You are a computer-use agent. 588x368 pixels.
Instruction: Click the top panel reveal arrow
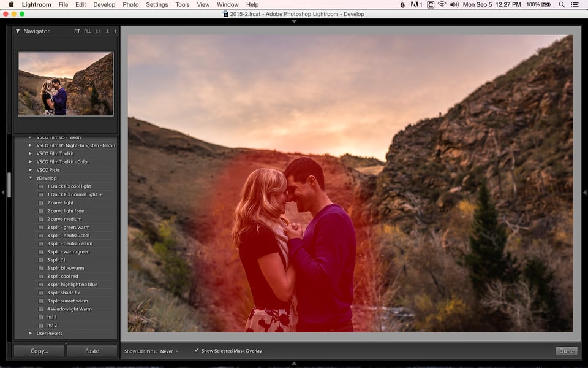[x=294, y=21]
